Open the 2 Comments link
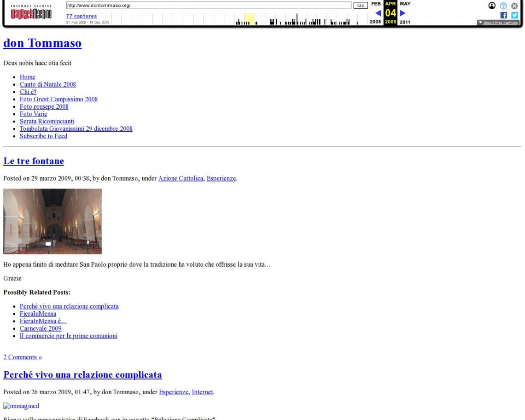The image size is (525, 420). tap(23, 357)
